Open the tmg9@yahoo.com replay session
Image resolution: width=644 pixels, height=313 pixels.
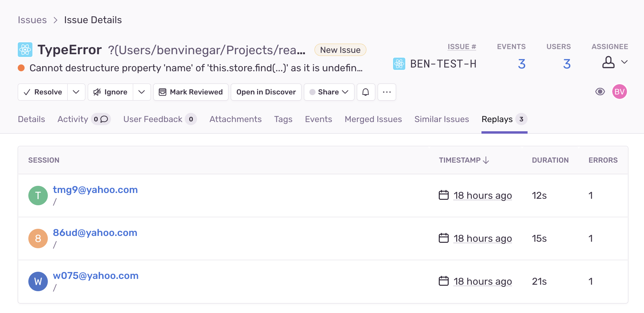[x=95, y=190]
